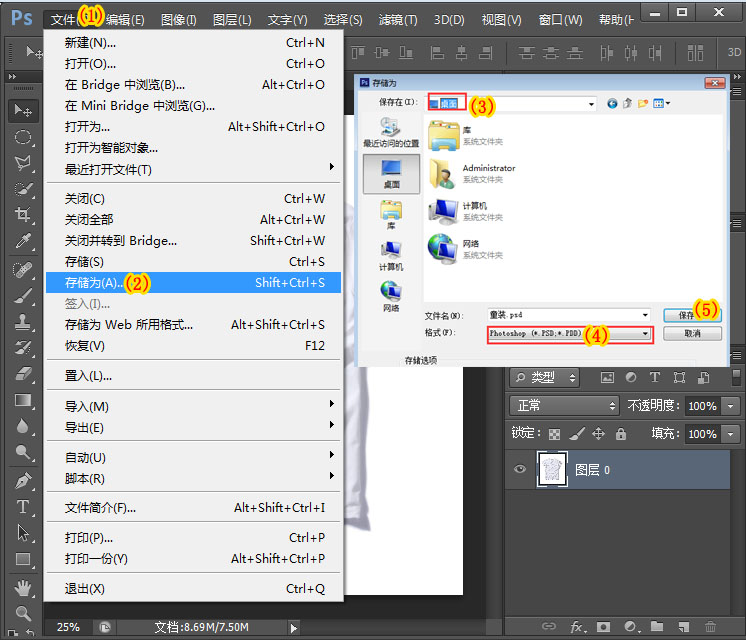Toggle shape layer filter

point(679,378)
